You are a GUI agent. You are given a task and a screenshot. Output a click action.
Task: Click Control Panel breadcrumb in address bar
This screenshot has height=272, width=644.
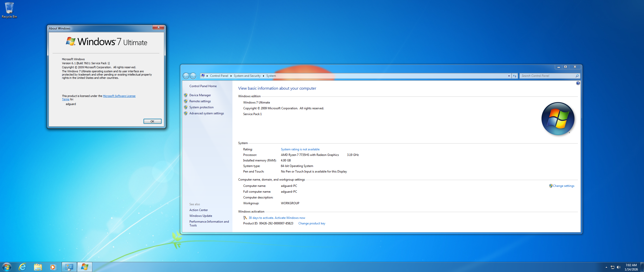219,76
